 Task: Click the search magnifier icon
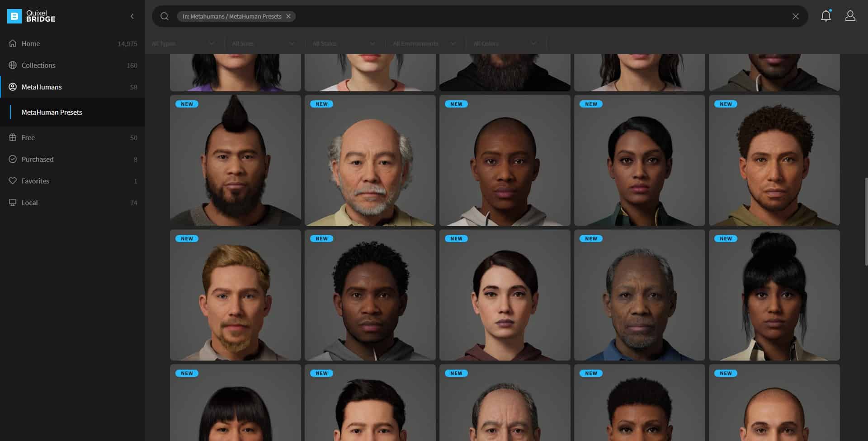[165, 16]
